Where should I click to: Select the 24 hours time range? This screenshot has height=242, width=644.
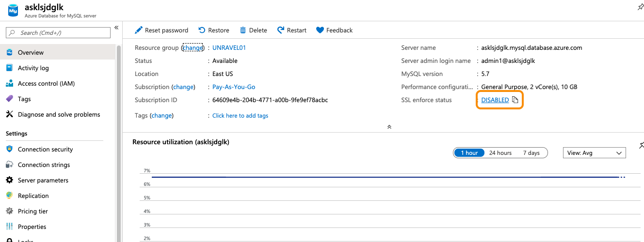coord(500,153)
